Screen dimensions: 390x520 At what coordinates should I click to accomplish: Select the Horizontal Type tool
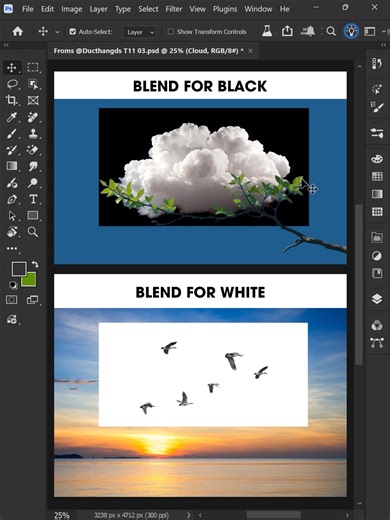click(33, 199)
